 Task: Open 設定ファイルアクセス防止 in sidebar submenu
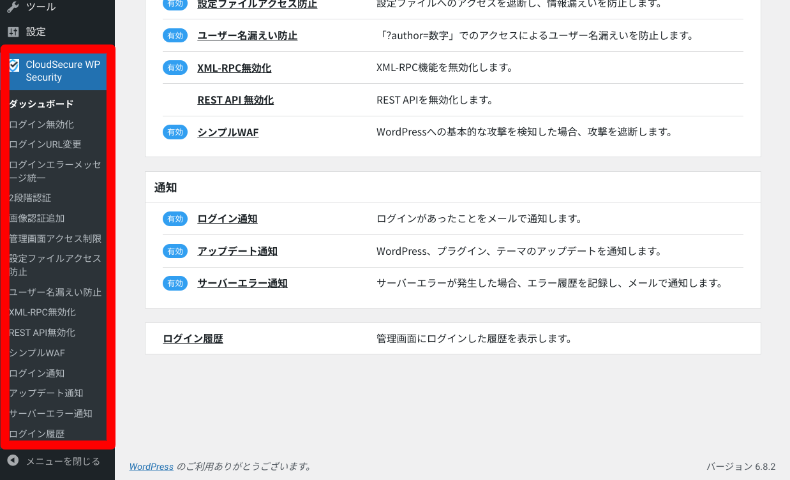click(55, 265)
